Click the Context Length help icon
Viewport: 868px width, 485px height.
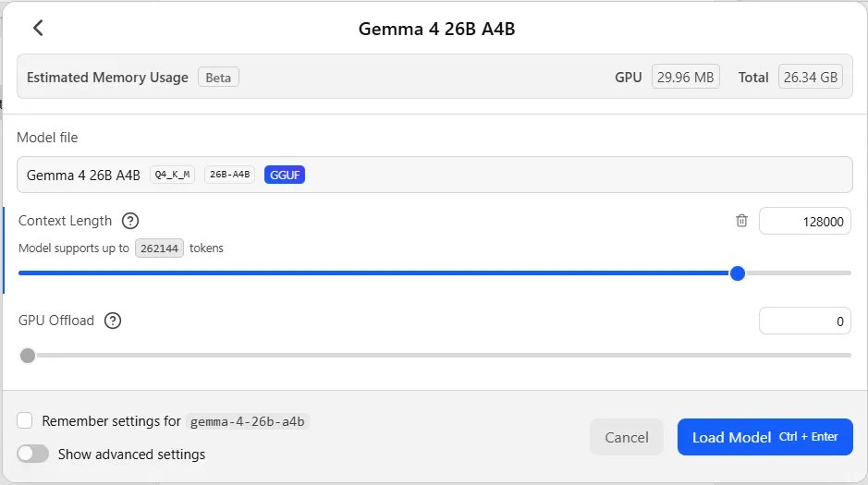click(x=130, y=221)
